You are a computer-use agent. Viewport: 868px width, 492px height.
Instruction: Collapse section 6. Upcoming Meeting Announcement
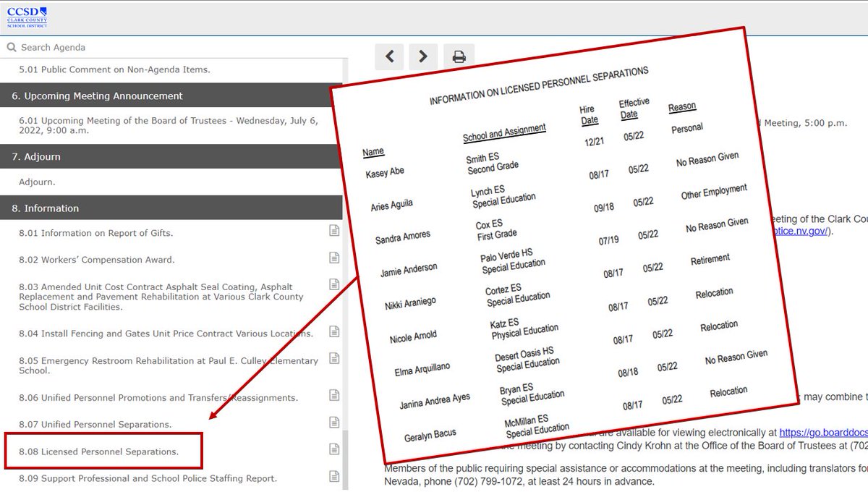171,96
